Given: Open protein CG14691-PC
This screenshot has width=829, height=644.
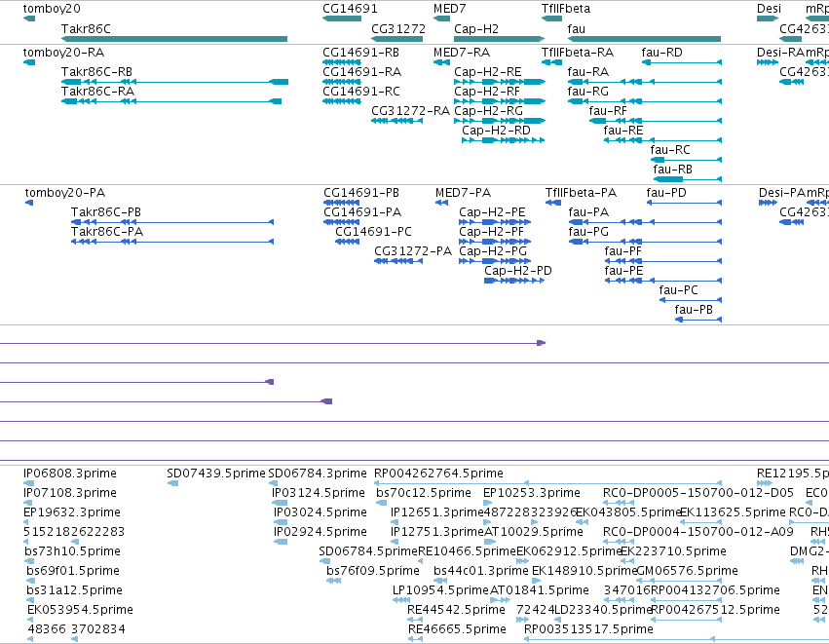Looking at the screenshot, I should [x=373, y=232].
